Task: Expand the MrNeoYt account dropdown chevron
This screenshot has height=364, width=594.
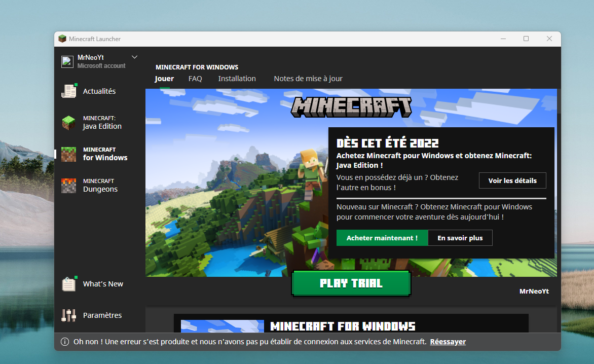Action: point(134,57)
